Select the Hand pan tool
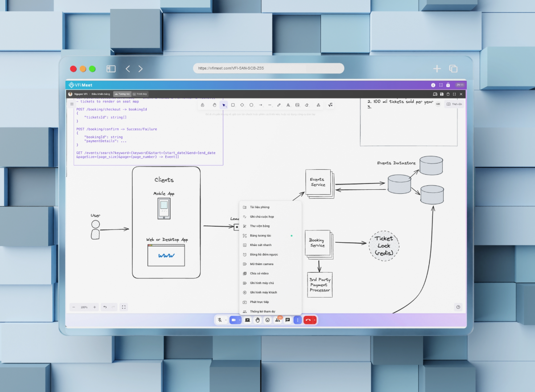Screen dimensions: 535x392 tap(214, 105)
